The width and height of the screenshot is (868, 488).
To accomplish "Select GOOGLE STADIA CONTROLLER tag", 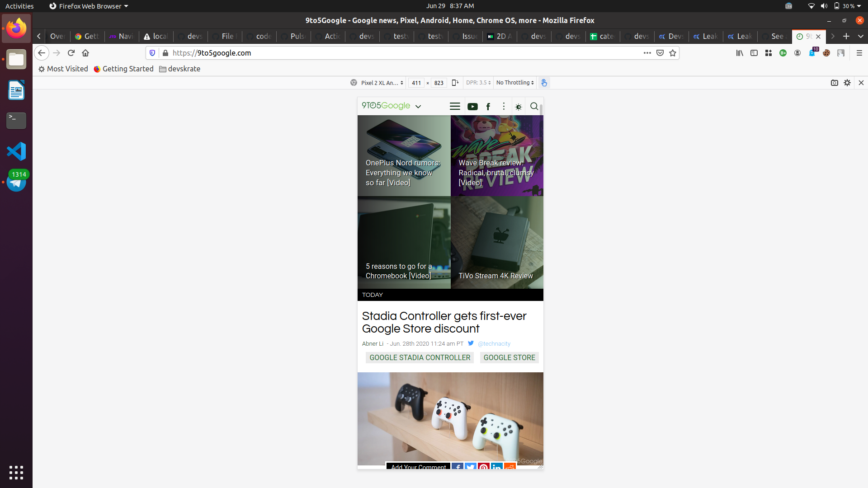I will pos(420,357).
